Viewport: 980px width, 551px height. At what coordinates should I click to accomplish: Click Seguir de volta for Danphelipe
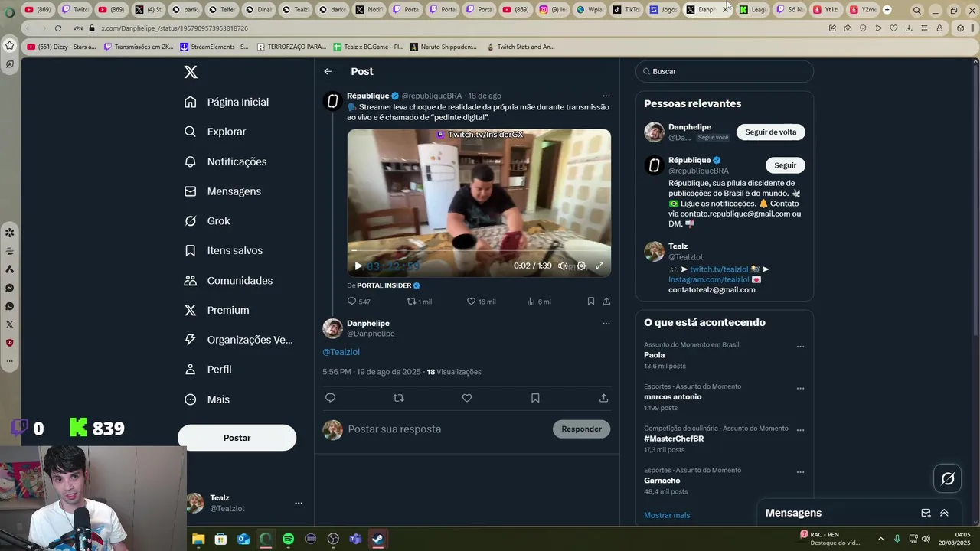tap(770, 132)
